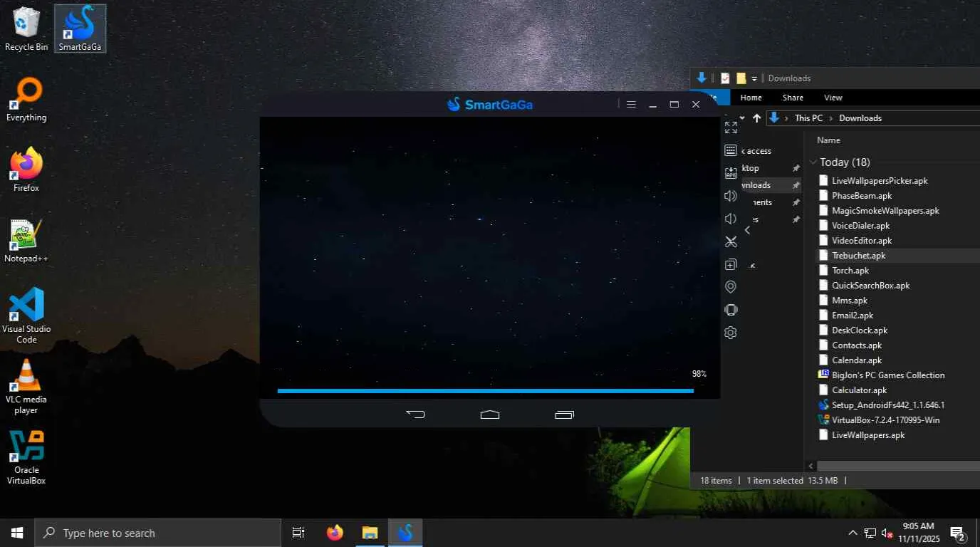
Task: Open the SmartGaGa keyboard mapping icon
Action: click(x=731, y=150)
